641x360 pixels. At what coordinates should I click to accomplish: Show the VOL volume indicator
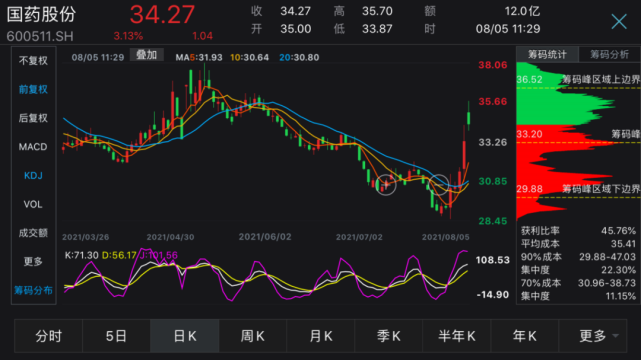pos(33,204)
